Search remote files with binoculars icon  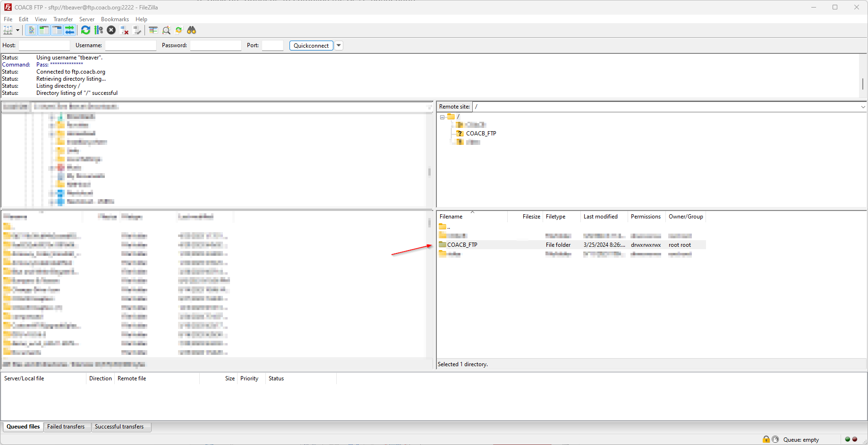click(x=191, y=30)
